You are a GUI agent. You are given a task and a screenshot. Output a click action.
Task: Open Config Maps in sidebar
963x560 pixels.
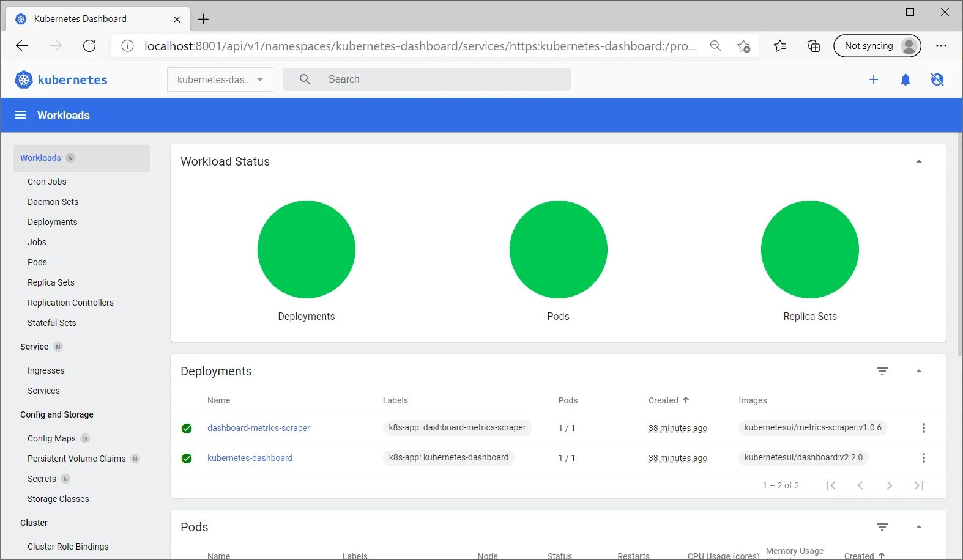coord(51,438)
